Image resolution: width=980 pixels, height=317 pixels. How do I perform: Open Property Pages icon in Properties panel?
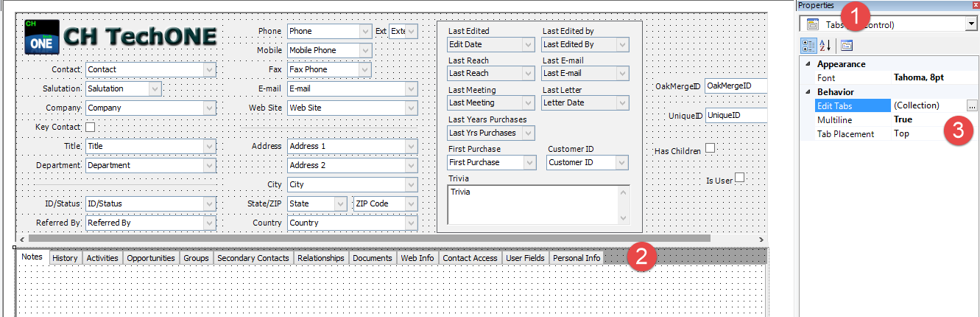[846, 46]
